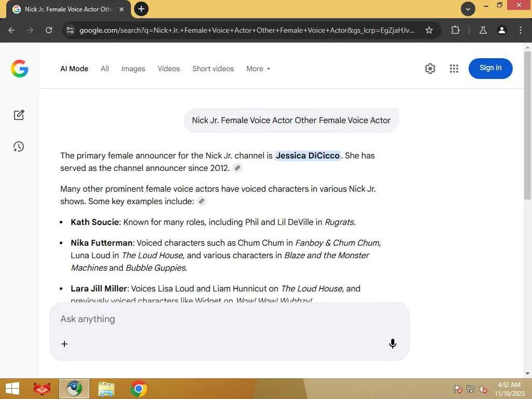Click the italic title 'Bubble Guppies'
The height and width of the screenshot is (399, 532).
155,268
